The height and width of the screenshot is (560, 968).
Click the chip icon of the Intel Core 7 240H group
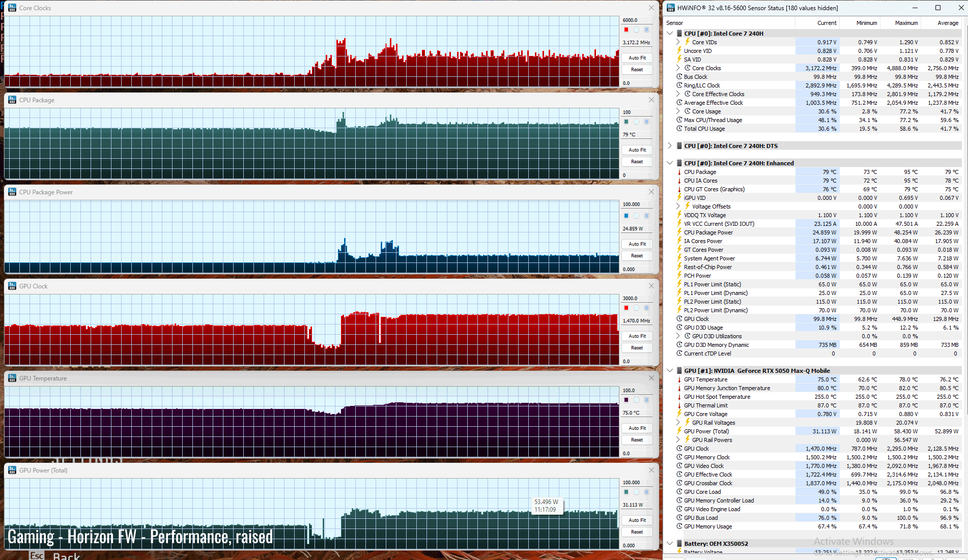point(679,33)
